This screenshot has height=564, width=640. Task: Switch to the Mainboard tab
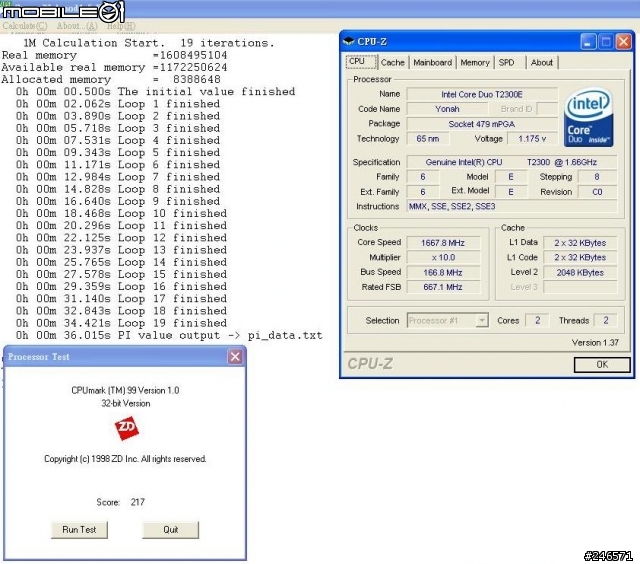tap(432, 62)
